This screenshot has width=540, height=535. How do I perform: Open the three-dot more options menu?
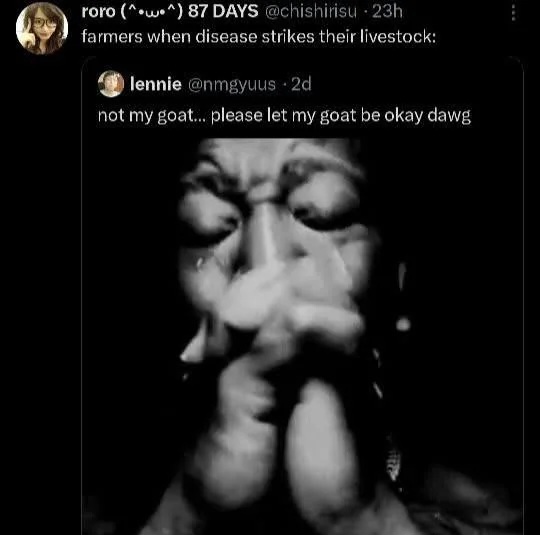513,13
